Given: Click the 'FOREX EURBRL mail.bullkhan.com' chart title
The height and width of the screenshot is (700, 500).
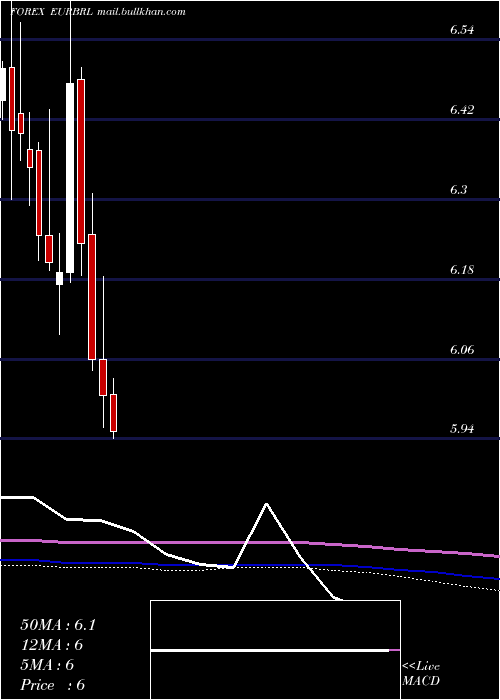Looking at the screenshot, I should coord(97,12).
